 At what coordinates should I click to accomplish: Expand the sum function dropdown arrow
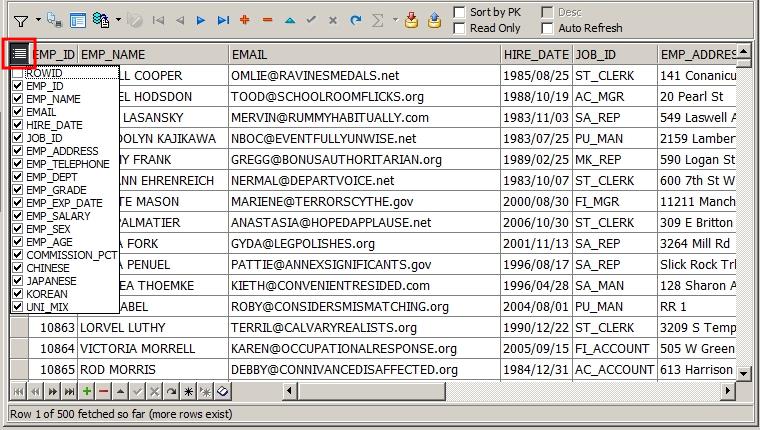coord(395,20)
